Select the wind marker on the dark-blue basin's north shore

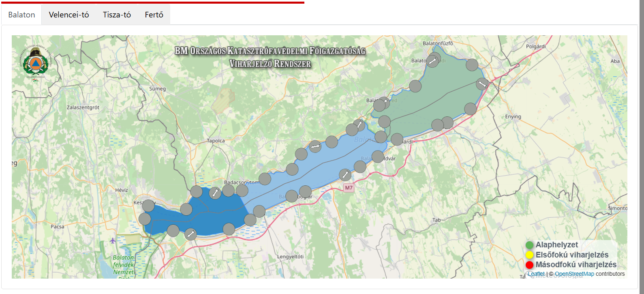pyautogui.click(x=215, y=193)
